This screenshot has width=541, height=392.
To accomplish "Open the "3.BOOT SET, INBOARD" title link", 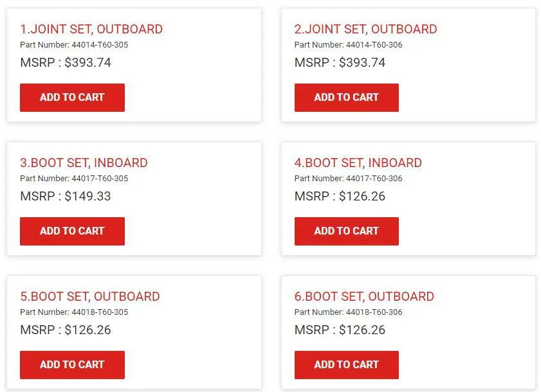I will [x=84, y=163].
